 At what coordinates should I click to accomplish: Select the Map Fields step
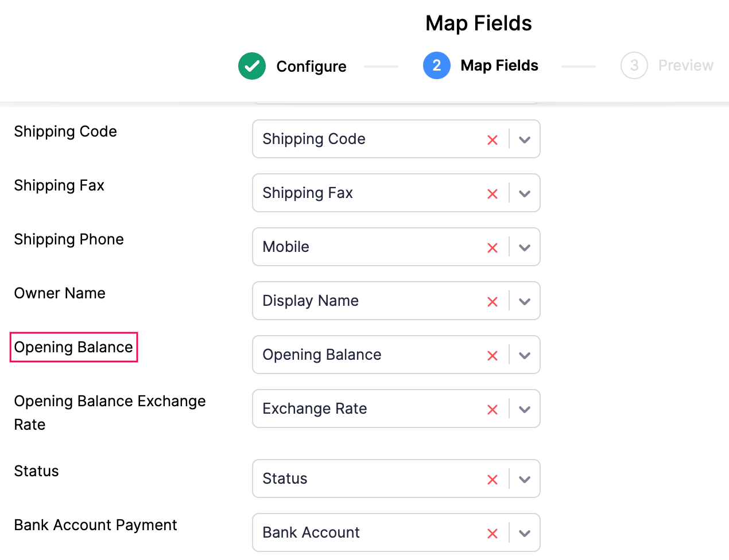499,66
